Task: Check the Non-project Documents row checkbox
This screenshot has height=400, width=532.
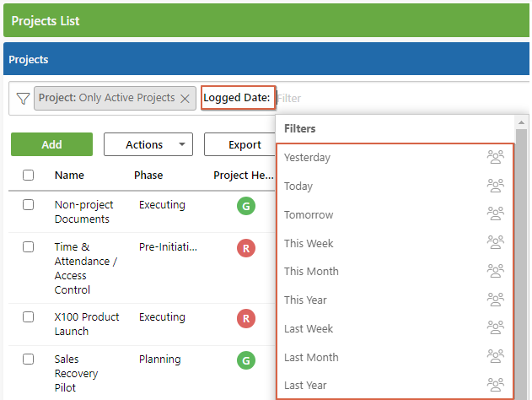Action: click(28, 205)
